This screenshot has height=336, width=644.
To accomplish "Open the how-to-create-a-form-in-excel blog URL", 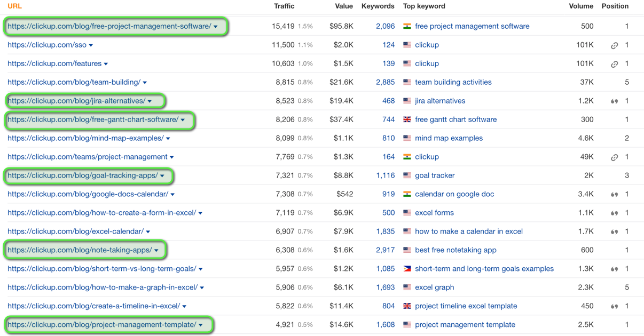I will (x=101, y=213).
